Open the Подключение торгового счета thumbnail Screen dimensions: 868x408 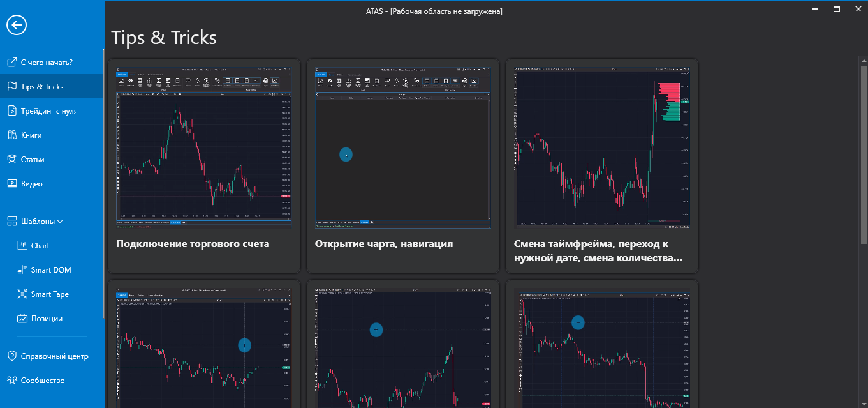(204, 146)
